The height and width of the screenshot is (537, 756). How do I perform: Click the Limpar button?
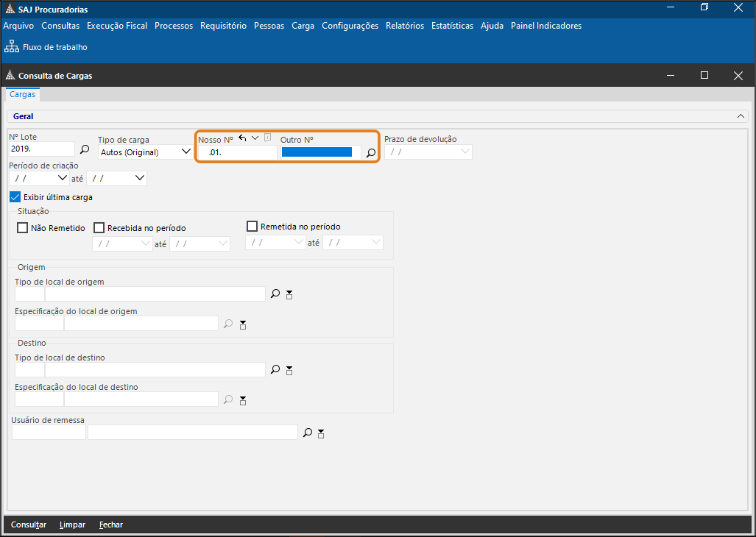(x=72, y=524)
